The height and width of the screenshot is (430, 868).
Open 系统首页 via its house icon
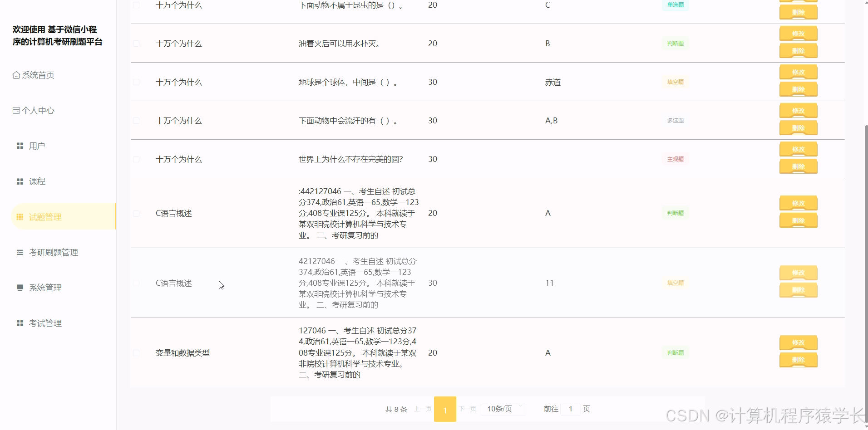16,75
